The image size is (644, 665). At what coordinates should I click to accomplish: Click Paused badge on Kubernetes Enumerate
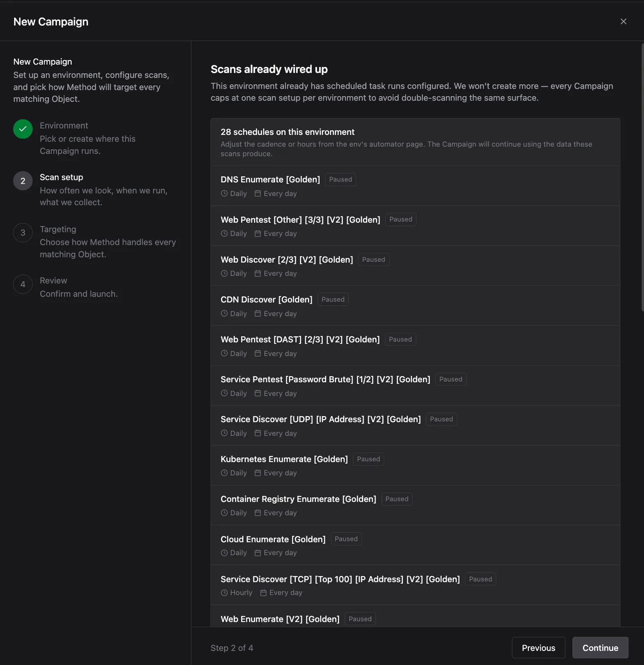(368, 459)
